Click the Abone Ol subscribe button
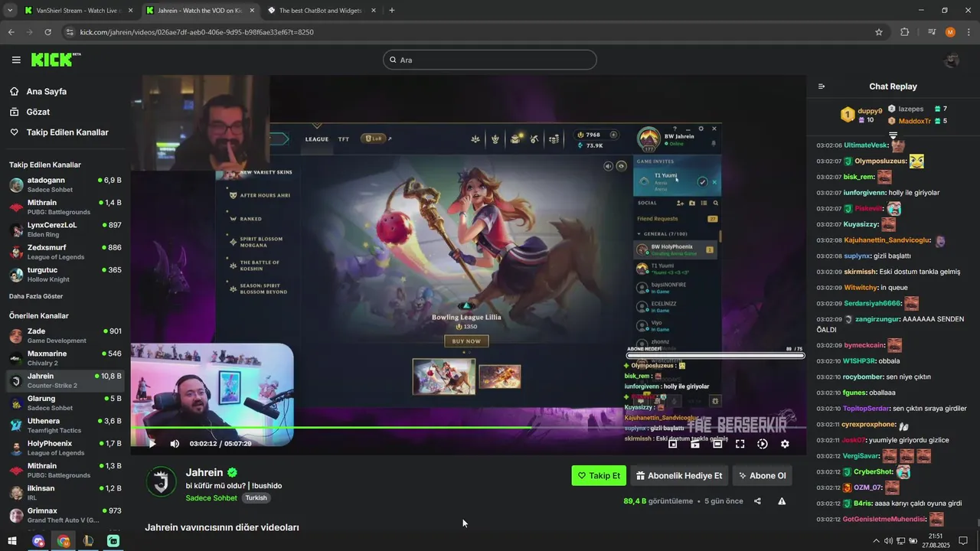This screenshot has height=551, width=980. click(762, 475)
